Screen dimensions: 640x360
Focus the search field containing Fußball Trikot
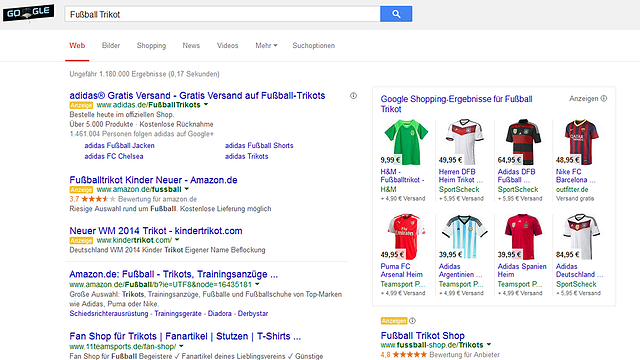[x=222, y=14]
